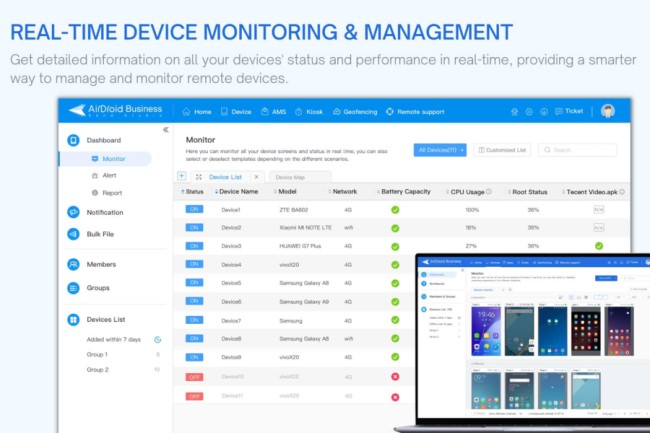Sort by the Status column header
This screenshot has height=433, width=650.
tap(192, 192)
